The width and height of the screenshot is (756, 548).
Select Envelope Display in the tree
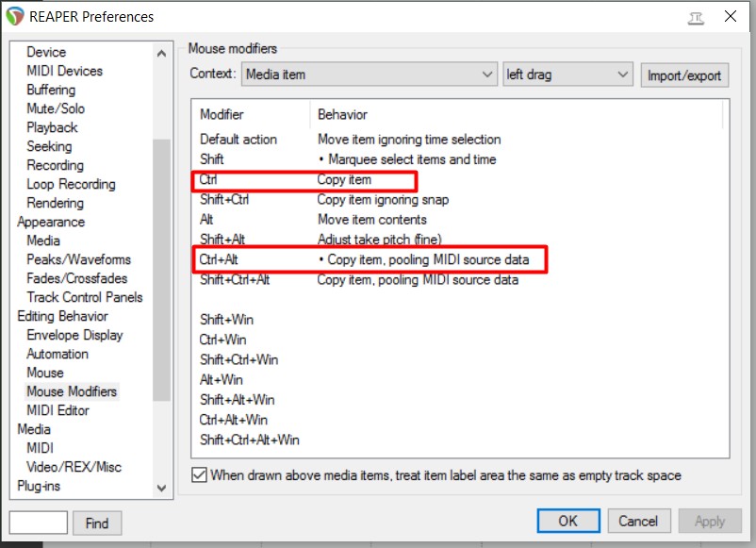(74, 335)
